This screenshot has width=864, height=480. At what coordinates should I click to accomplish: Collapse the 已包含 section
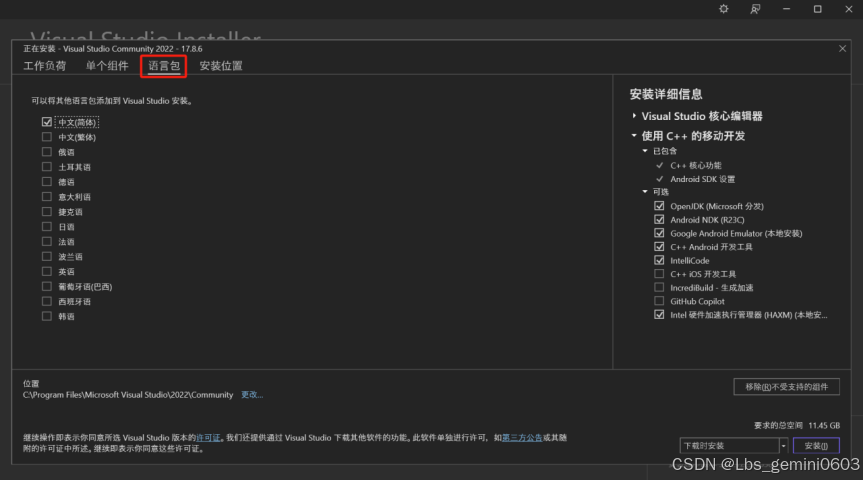pos(645,150)
